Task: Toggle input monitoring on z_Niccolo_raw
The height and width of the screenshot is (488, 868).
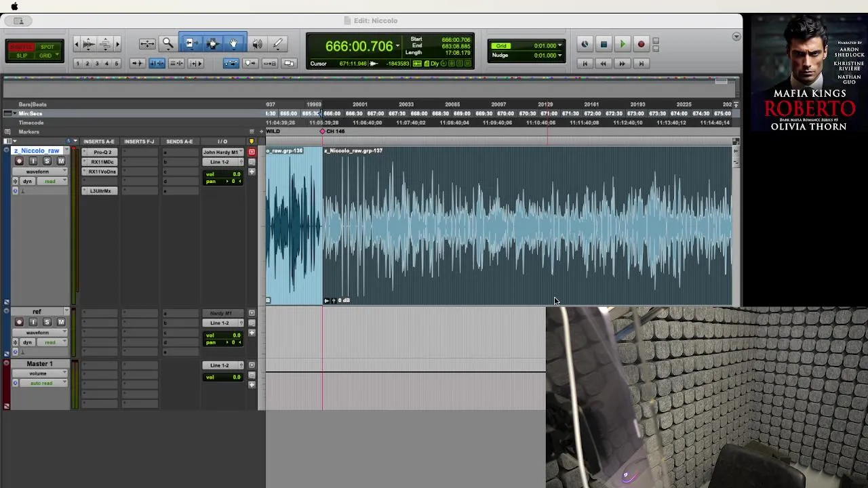Action: coord(33,161)
